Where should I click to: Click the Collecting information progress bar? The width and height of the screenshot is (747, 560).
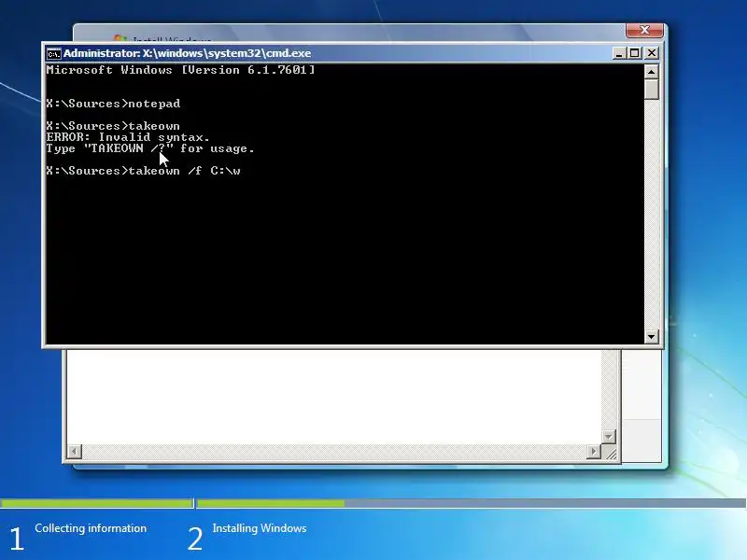pos(97,503)
